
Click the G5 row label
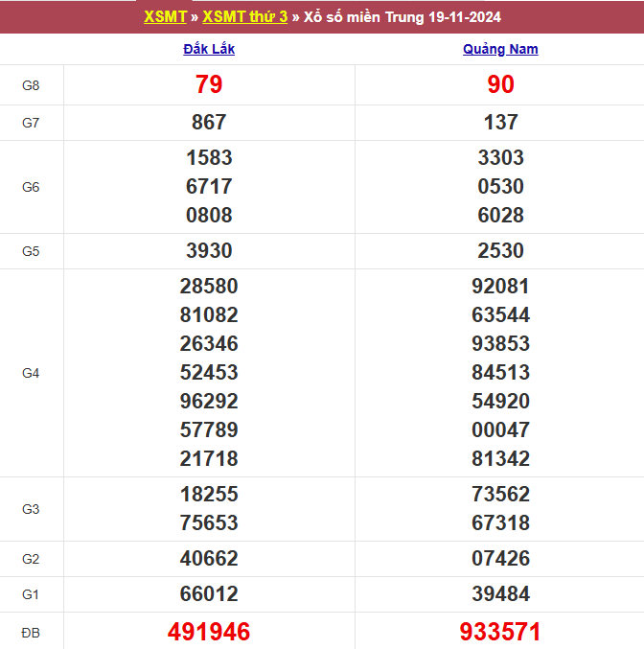31,251
